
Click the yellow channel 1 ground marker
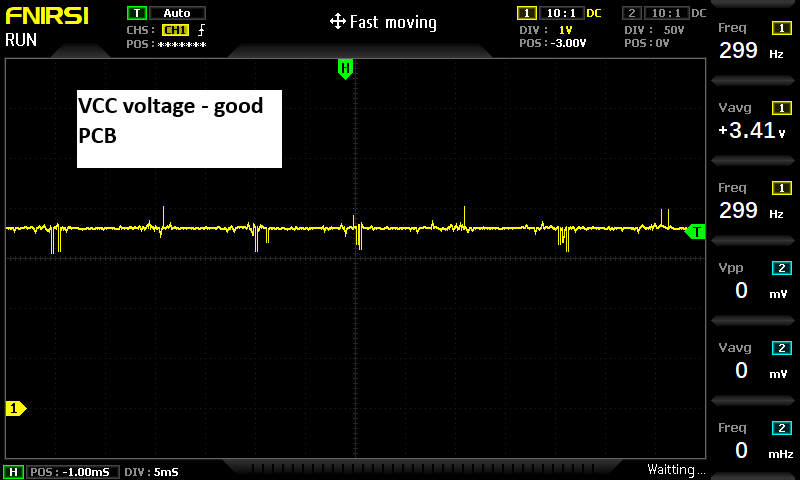(15, 408)
